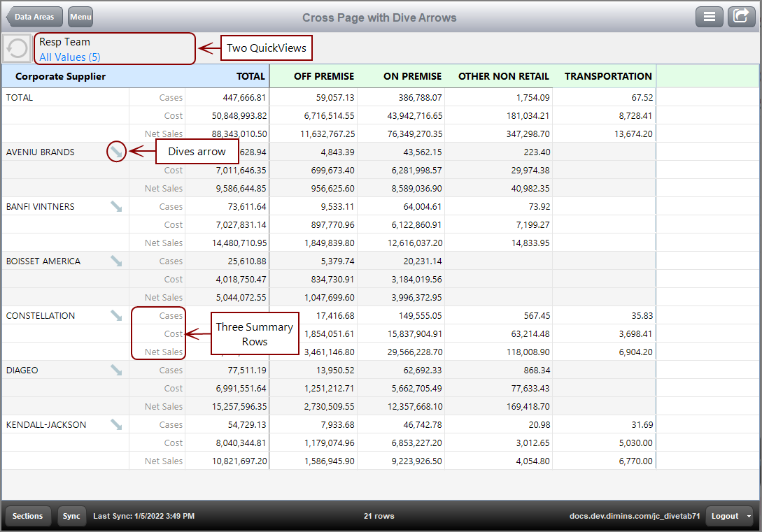
Task: Click the dive arrow for BOISSET AMERICA
Action: (115, 260)
